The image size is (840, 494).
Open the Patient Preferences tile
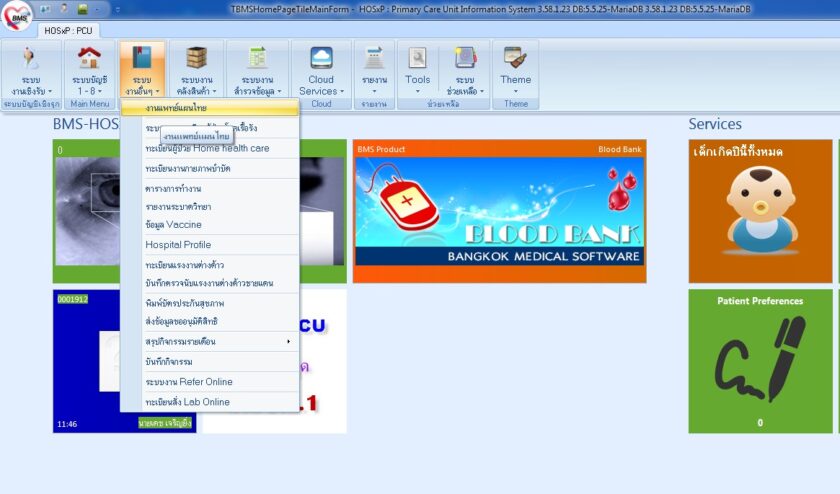[760, 361]
